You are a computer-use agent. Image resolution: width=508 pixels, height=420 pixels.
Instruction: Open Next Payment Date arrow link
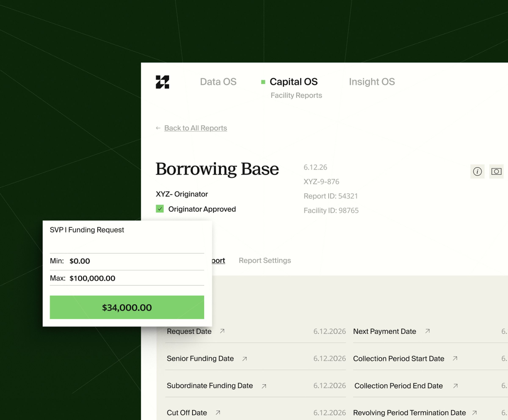pyautogui.click(x=428, y=331)
